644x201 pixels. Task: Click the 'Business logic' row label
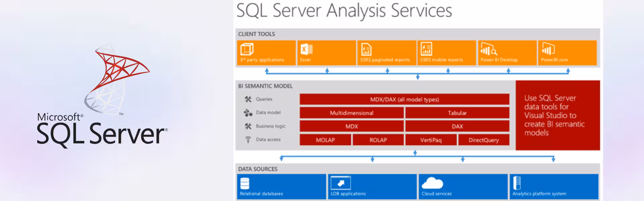pyautogui.click(x=271, y=126)
